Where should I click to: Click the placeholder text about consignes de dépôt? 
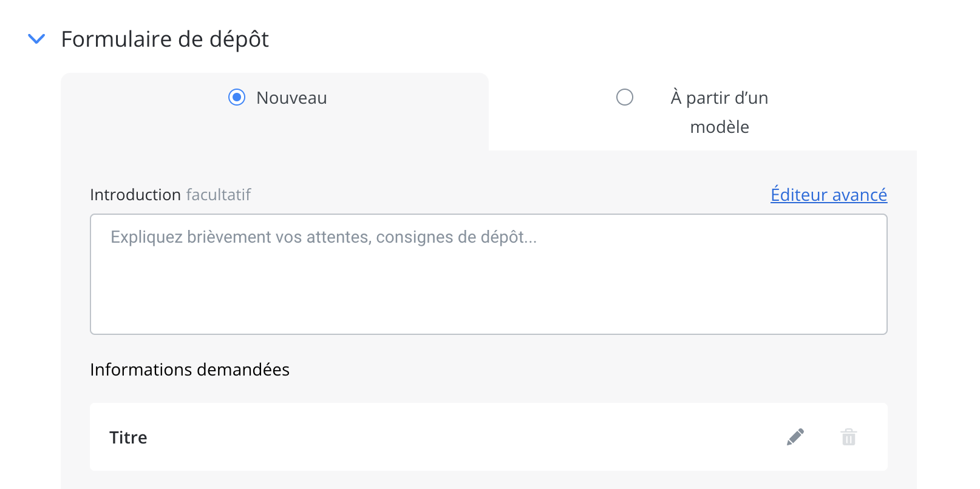pos(324,237)
